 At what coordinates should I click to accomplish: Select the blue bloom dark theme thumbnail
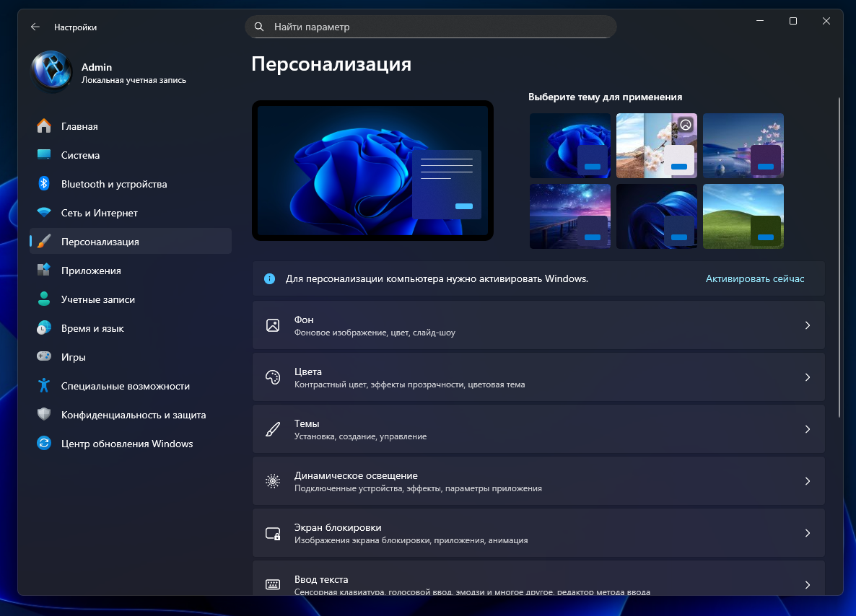tap(570, 146)
